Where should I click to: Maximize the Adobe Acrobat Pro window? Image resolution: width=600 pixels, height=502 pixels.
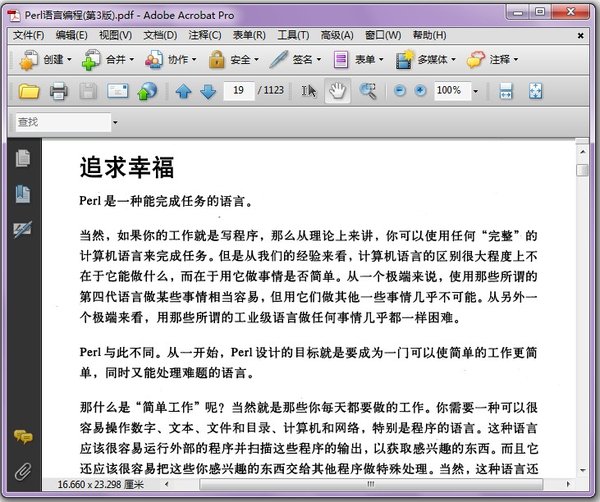[x=540, y=11]
